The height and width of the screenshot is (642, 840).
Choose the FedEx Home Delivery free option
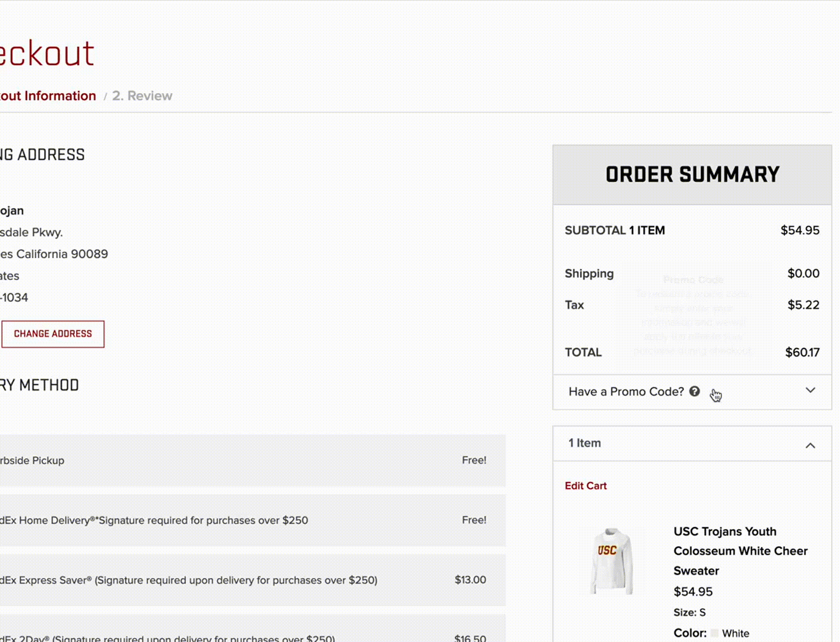[252, 520]
